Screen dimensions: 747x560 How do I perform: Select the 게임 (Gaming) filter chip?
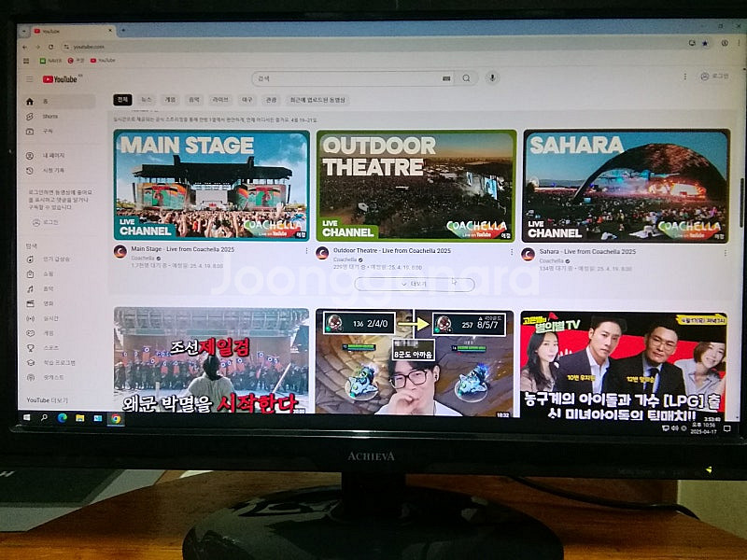coord(170,100)
